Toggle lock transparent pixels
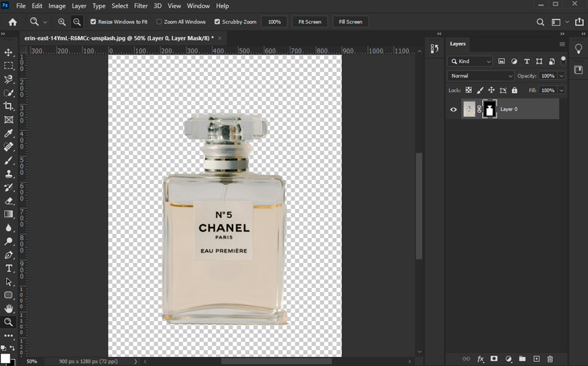This screenshot has height=366, width=588. pyautogui.click(x=469, y=90)
